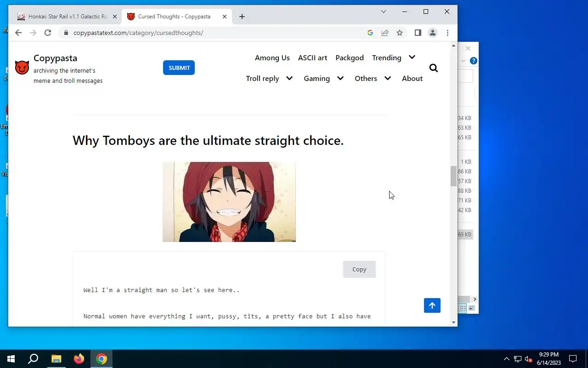This screenshot has height=368, width=588.
Task: Go back with the browser back arrow
Action: [18, 33]
